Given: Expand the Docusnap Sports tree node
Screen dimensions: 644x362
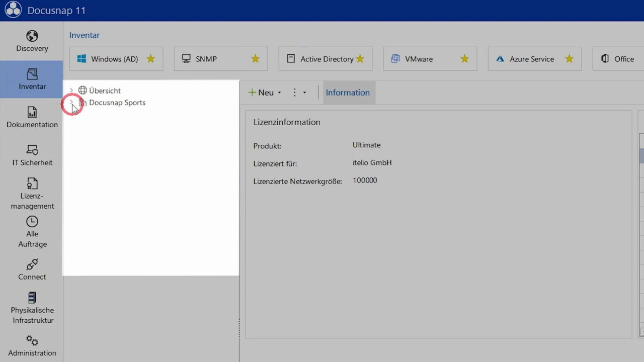Looking at the screenshot, I should pos(71,103).
